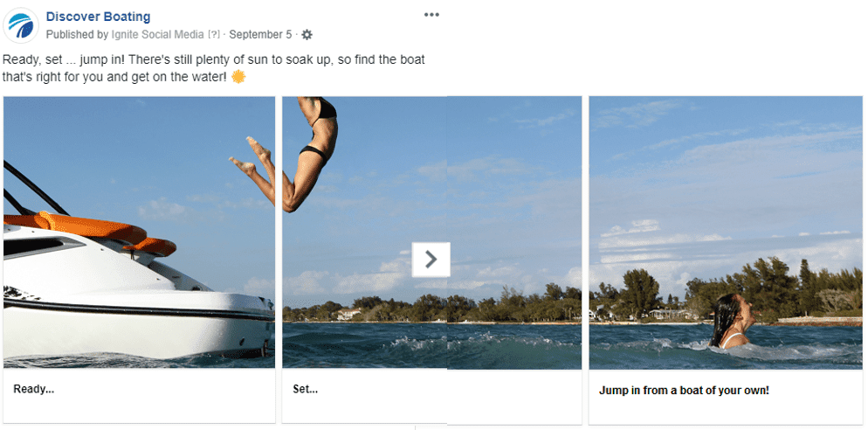Open the 'Ready...' card caption
Image resolution: width=868 pixels, height=430 pixels.
coord(34,389)
